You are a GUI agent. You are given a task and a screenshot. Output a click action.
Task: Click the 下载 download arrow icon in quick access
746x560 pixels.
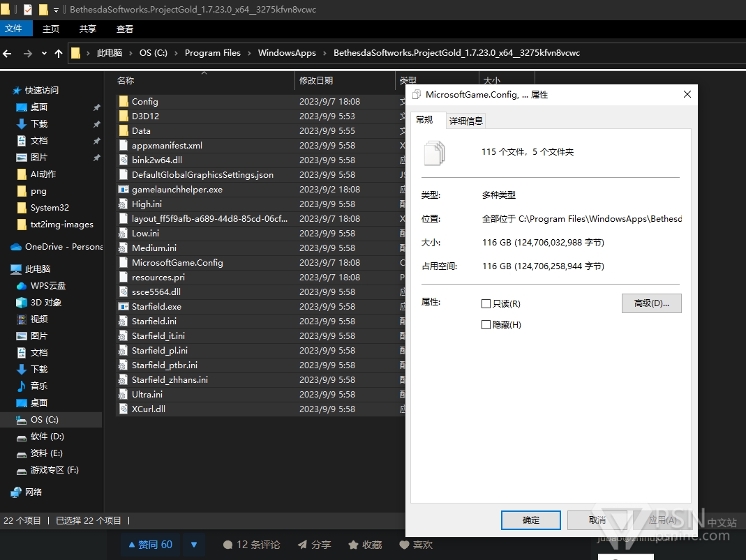22,123
